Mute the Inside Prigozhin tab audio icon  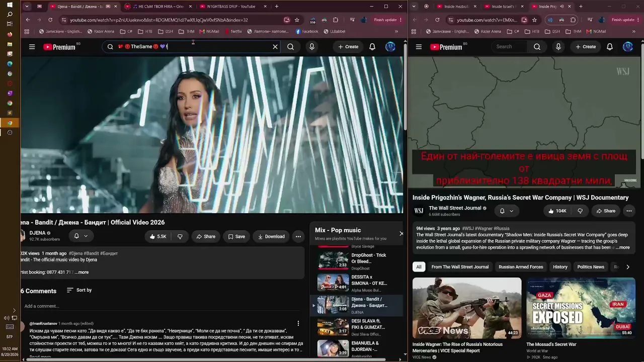coord(561,7)
